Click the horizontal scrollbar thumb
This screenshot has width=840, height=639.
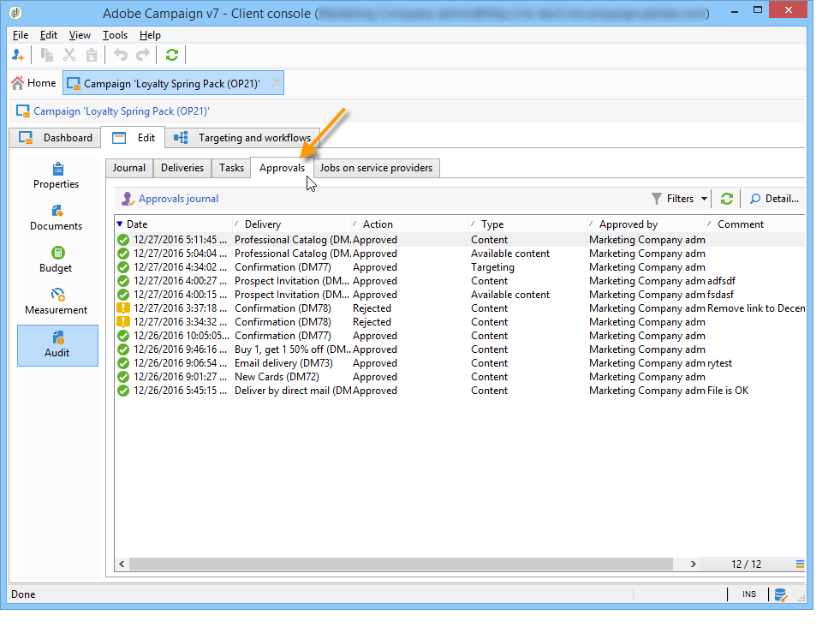point(402,564)
